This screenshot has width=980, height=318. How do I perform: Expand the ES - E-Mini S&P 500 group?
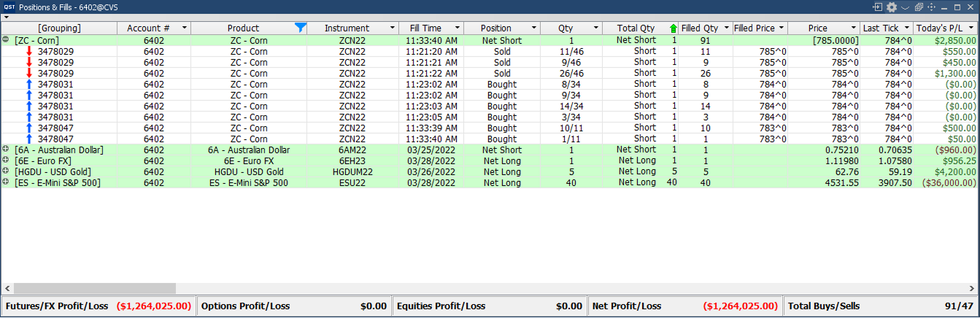(6, 182)
